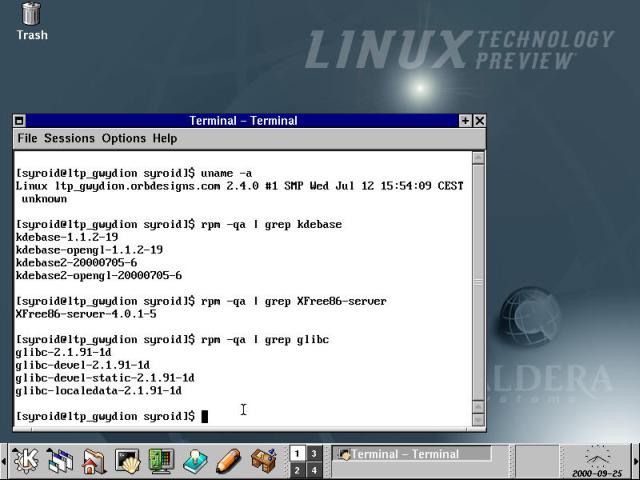The image size is (640, 480).
Task: Switch to virtual desktop 1
Action: [297, 453]
